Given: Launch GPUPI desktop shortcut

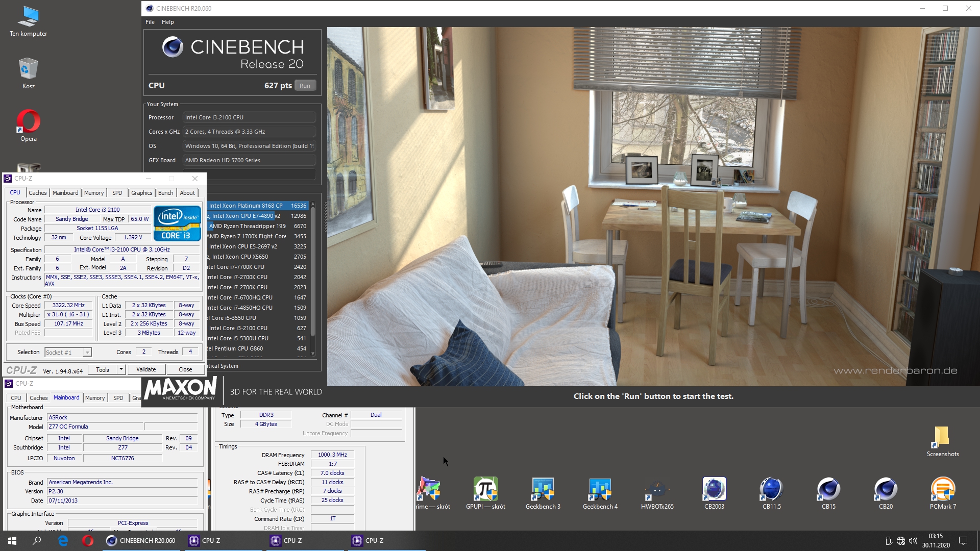Looking at the screenshot, I should click(x=485, y=493).
